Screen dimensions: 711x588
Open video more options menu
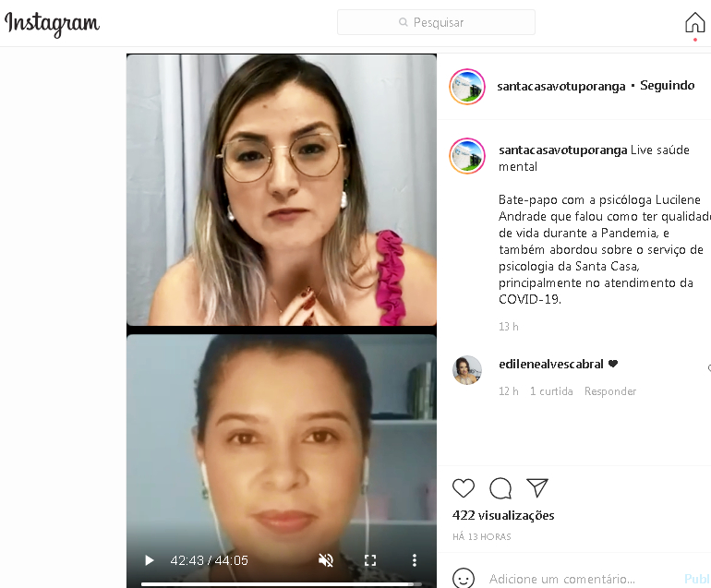pyautogui.click(x=414, y=560)
